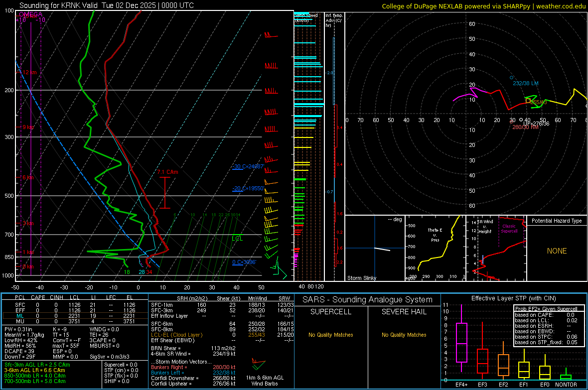588x390 pixels.
Task: Click the 'Bunkers Left = 232/38 kt' line
Action: (x=193, y=373)
